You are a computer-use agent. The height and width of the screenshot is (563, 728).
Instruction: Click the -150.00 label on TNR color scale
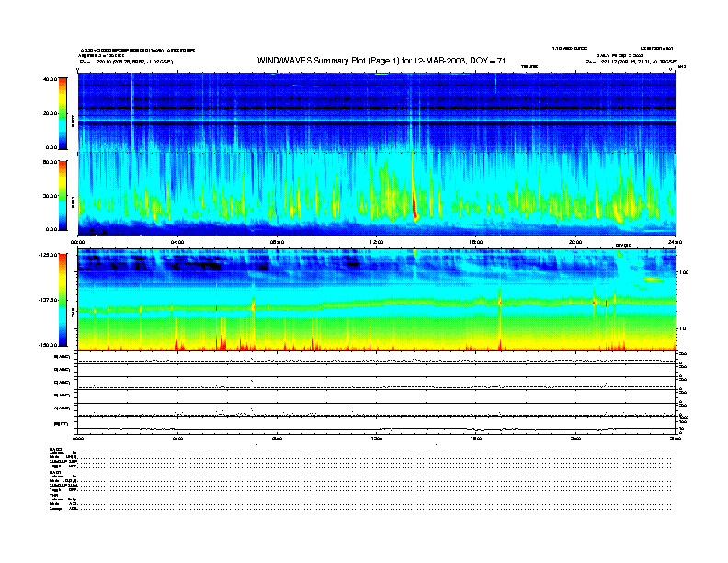(48, 345)
